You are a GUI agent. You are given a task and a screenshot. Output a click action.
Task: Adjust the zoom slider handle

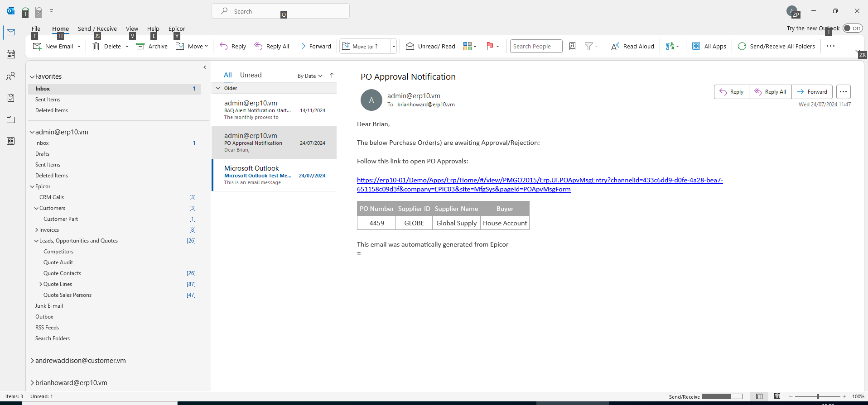pos(818,396)
